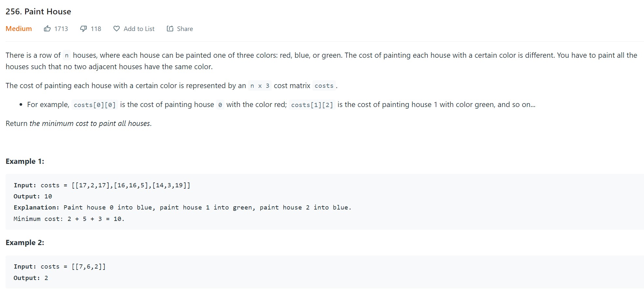The width and height of the screenshot is (644, 296).
Task: Click the thumbs-up like icon
Action: coord(47,29)
